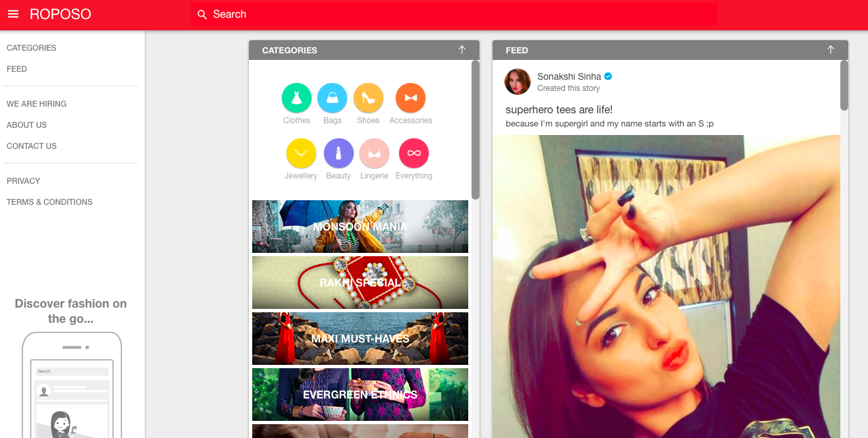Click the ROPOSO logo
Image resolution: width=868 pixels, height=438 pixels.
[x=61, y=14]
